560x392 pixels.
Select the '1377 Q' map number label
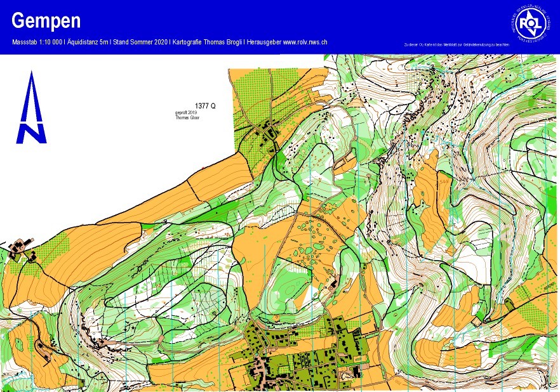pos(205,106)
